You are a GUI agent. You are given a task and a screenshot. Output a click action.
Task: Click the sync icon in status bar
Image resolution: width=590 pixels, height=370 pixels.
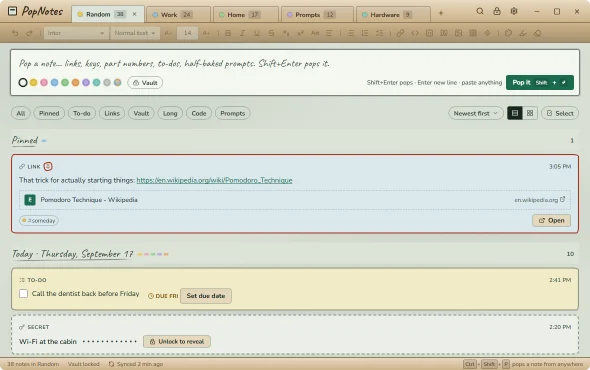[x=111, y=364]
